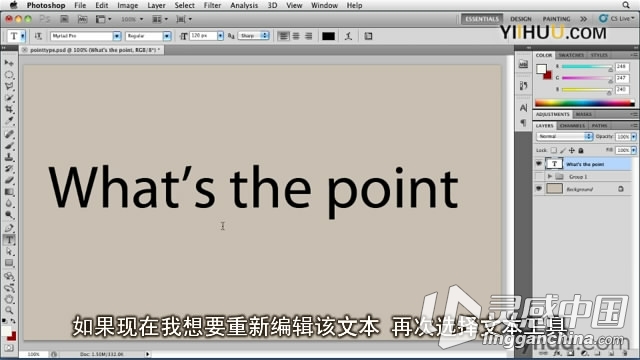Select the Pen tool
This screenshot has height=360, width=640.
(x=9, y=228)
